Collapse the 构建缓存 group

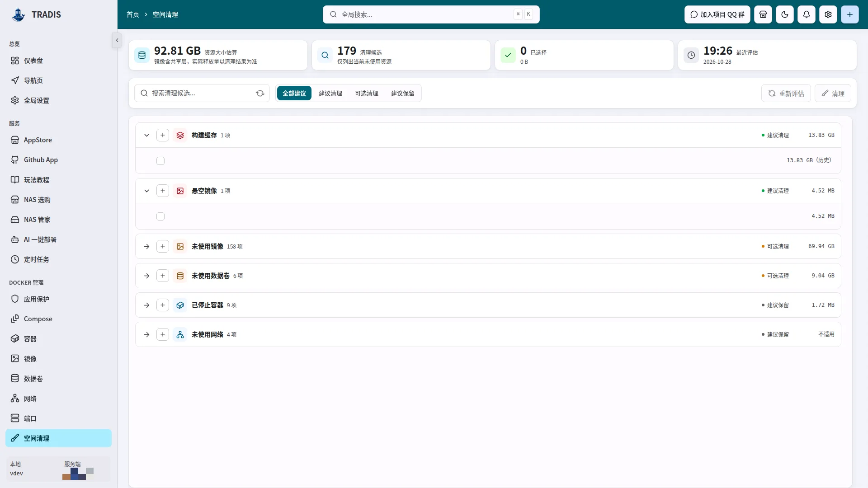tap(146, 135)
